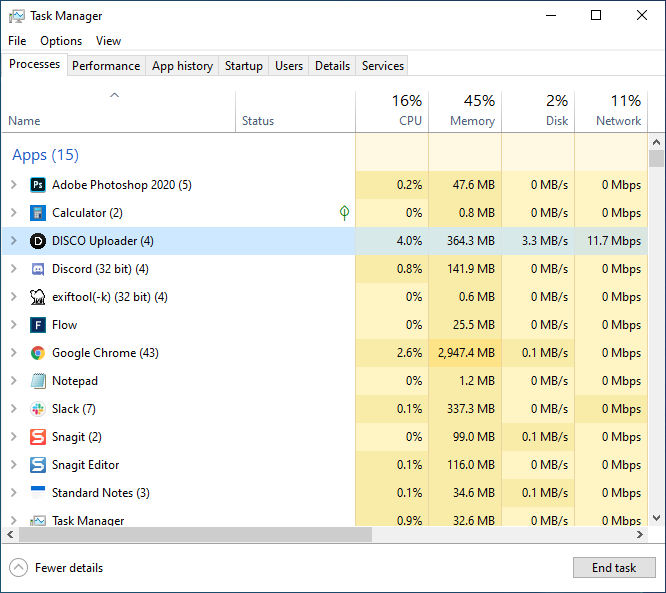
Task: Click the 2,947.4 MB Chrome memory value
Action: pyautogui.click(x=466, y=353)
